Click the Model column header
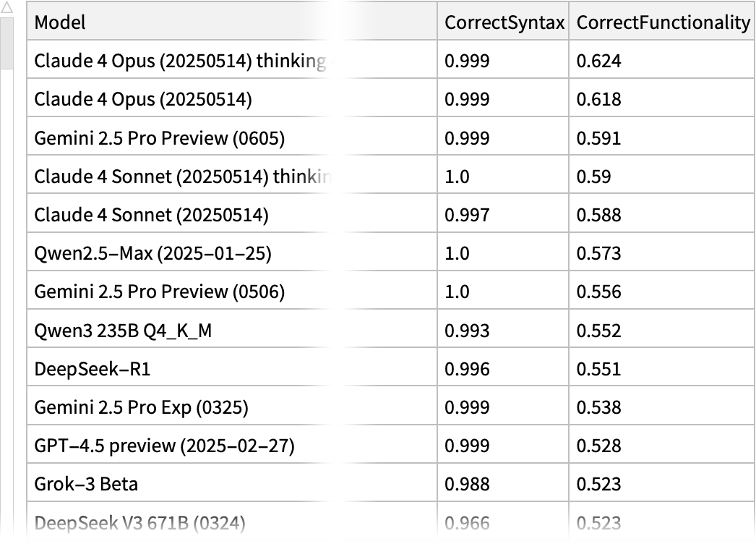 [61, 22]
